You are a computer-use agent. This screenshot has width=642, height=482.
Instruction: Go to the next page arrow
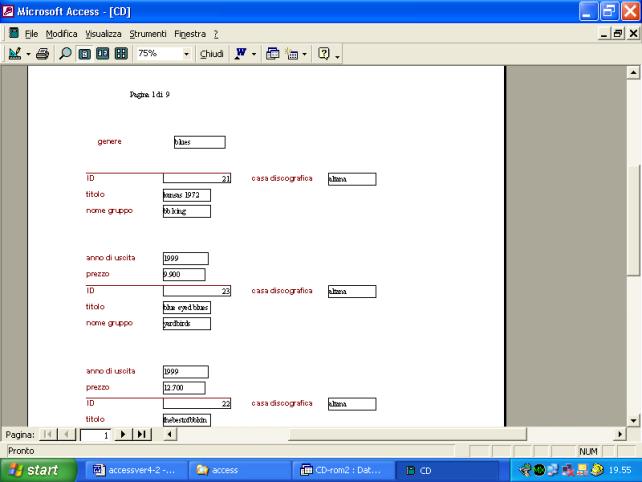pyautogui.click(x=123, y=435)
